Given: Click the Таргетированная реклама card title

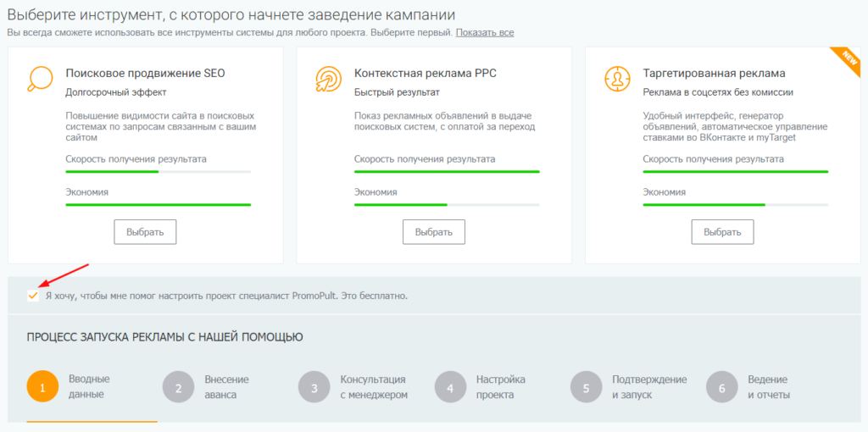Looking at the screenshot, I should [714, 73].
